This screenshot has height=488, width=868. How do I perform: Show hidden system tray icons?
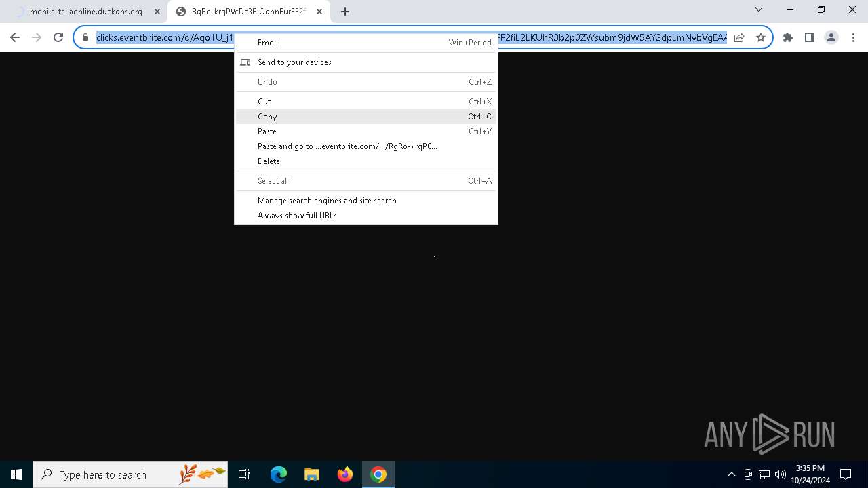(x=731, y=474)
